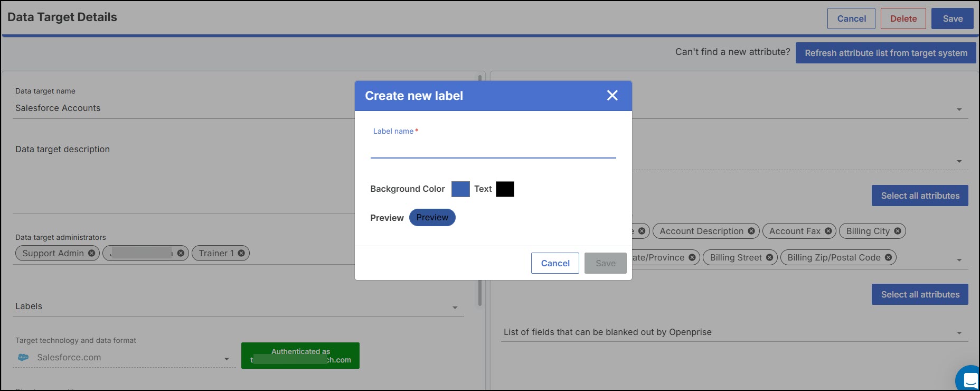Click the "Can't find a new attribute?" text
The image size is (980, 391).
pyautogui.click(x=732, y=52)
